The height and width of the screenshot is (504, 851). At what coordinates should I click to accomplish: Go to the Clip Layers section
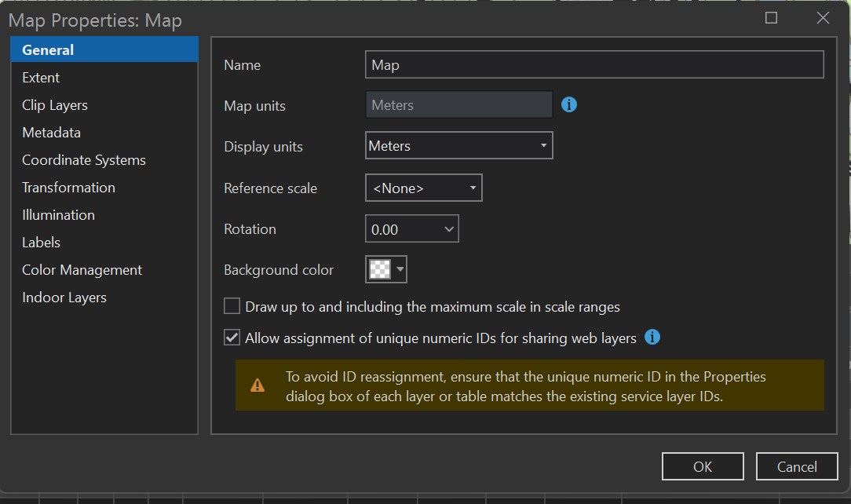[55, 105]
